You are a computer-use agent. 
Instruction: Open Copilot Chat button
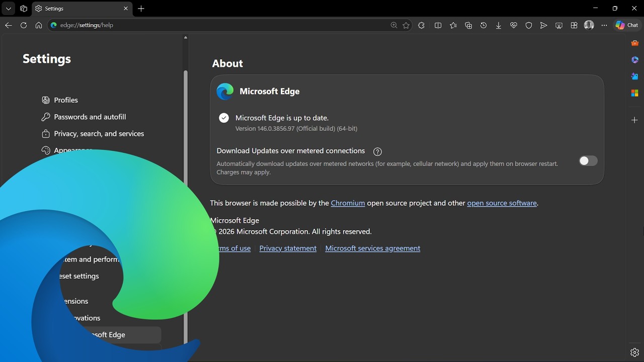pos(627,25)
